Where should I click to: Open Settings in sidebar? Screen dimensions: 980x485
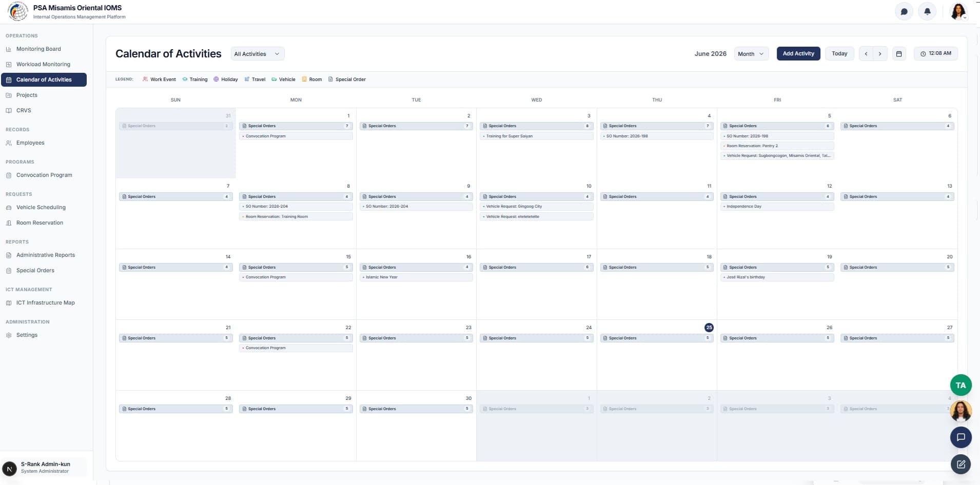[44, 335]
